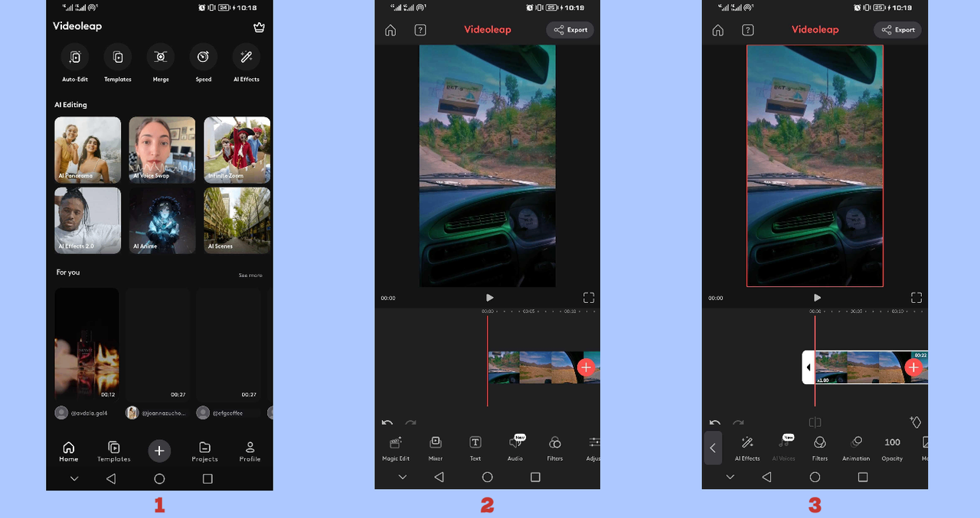Image resolution: width=980 pixels, height=518 pixels.
Task: Open the AI Voice Swap card
Action: (x=162, y=150)
